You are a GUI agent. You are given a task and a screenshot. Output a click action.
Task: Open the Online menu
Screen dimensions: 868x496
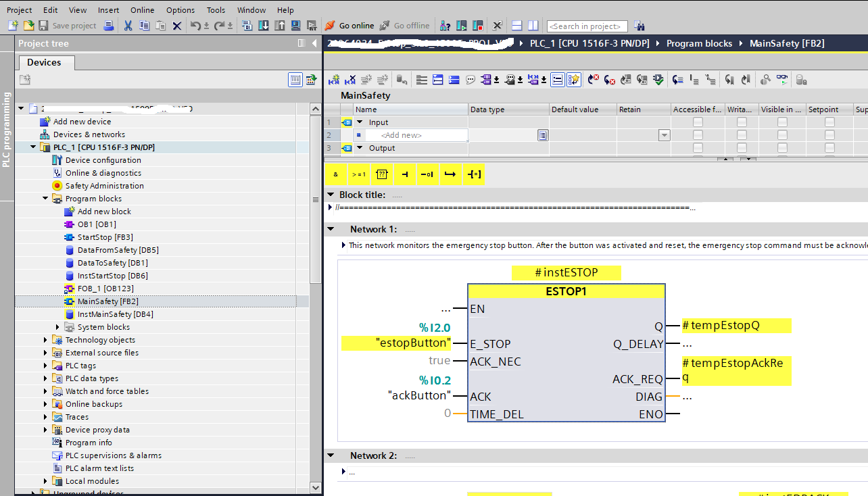click(142, 10)
